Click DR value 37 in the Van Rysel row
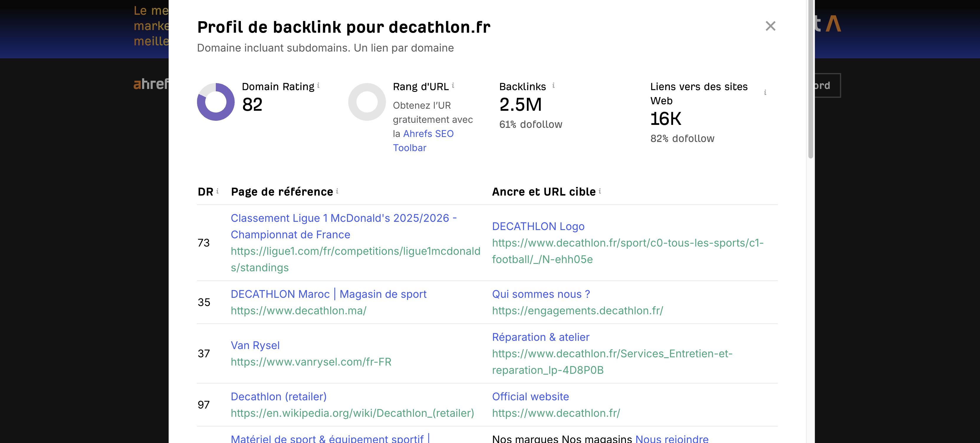This screenshot has width=980, height=443. (203, 353)
